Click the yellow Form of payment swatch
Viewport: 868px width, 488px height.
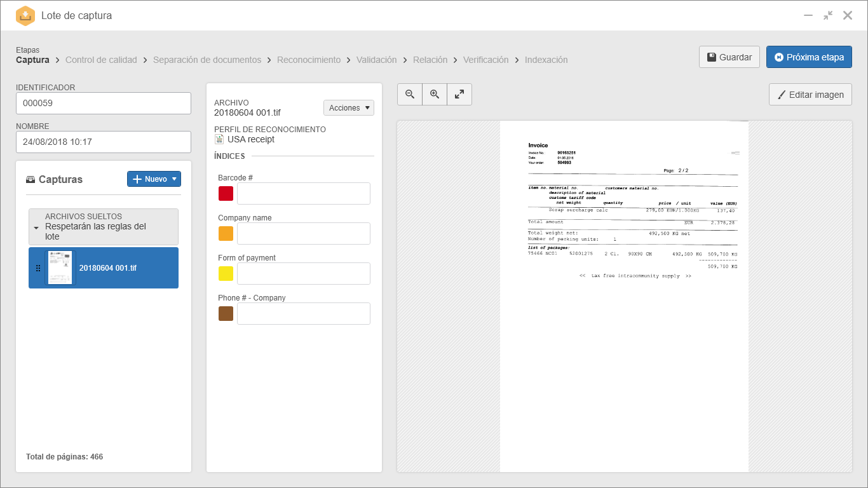pos(226,274)
